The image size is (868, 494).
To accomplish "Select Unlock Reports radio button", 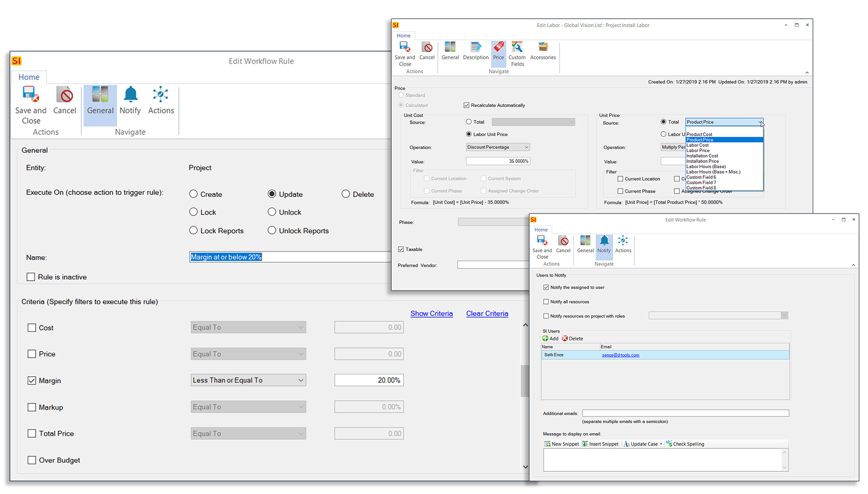I will 272,230.
